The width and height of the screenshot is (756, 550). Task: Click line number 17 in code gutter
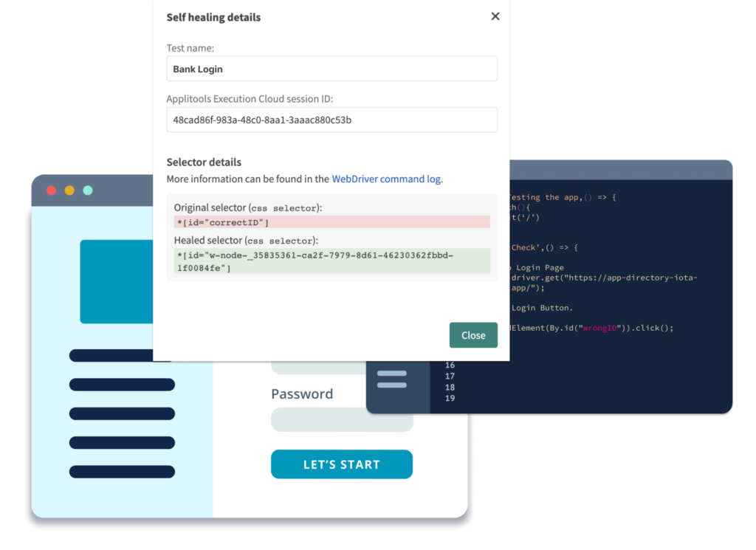[x=450, y=377]
